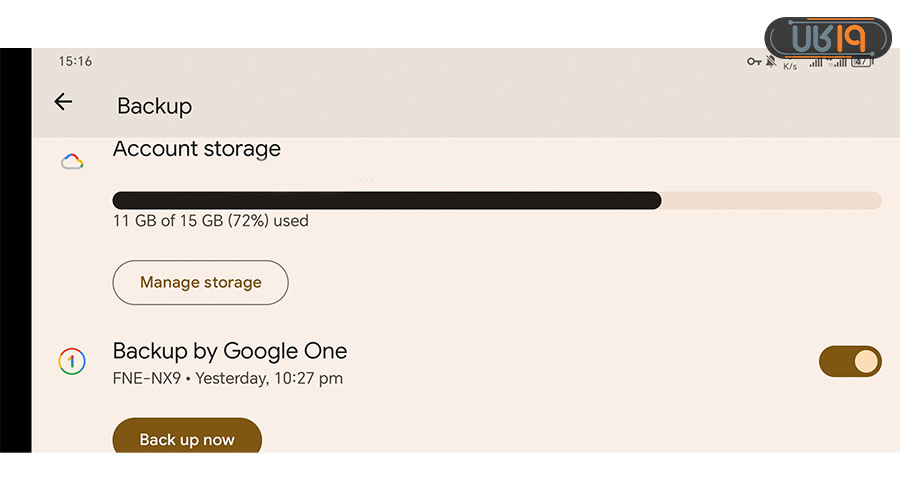
Task: Click the battery indicator in status bar
Action: pos(860,62)
